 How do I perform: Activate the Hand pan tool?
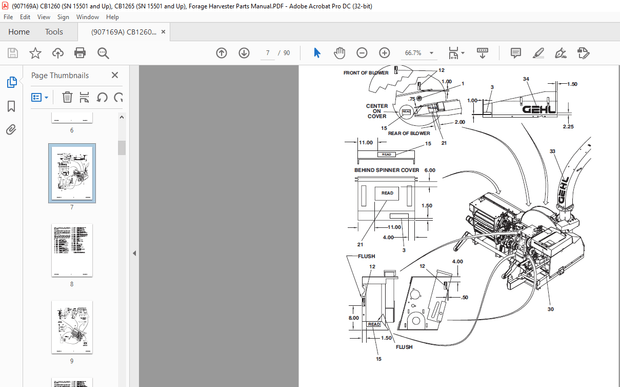(339, 53)
